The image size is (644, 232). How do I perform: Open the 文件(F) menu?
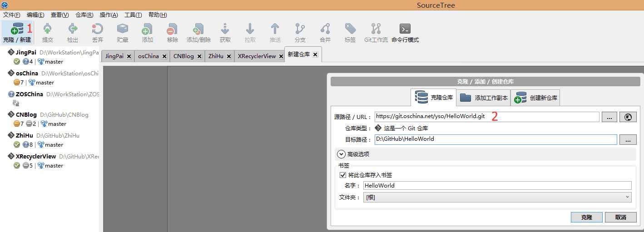tap(12, 15)
